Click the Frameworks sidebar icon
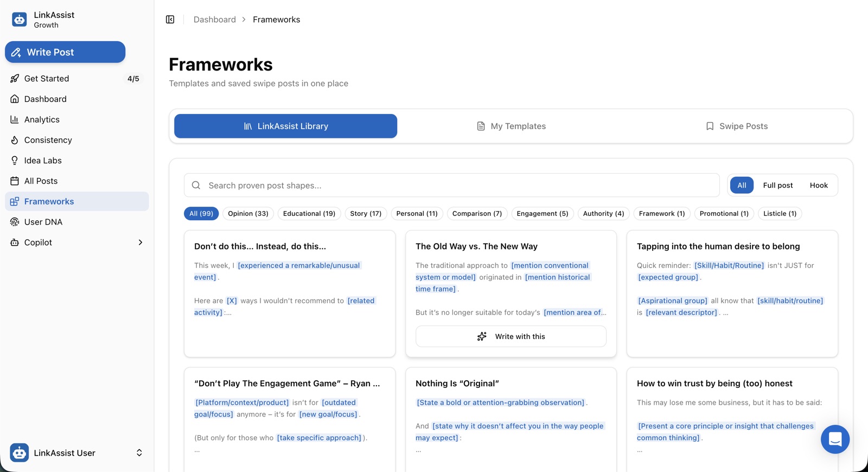868x472 pixels. pos(15,201)
